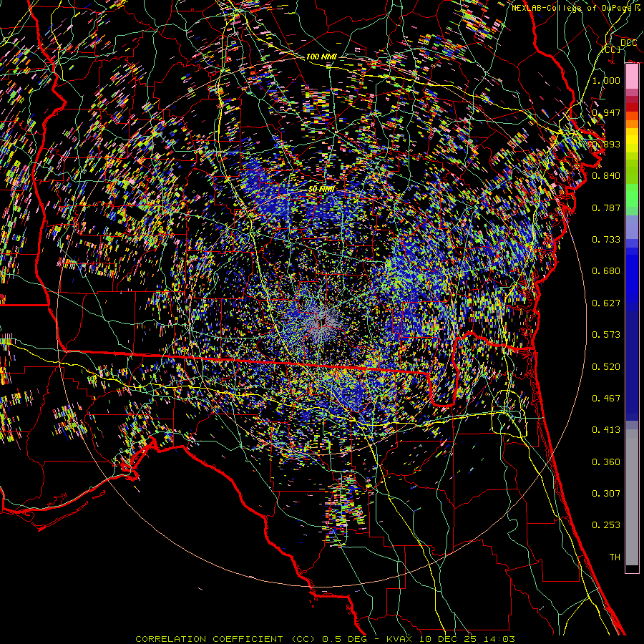Click the 0.947 scale value
Viewport: 644px width, 644px height.
pyautogui.click(x=606, y=112)
